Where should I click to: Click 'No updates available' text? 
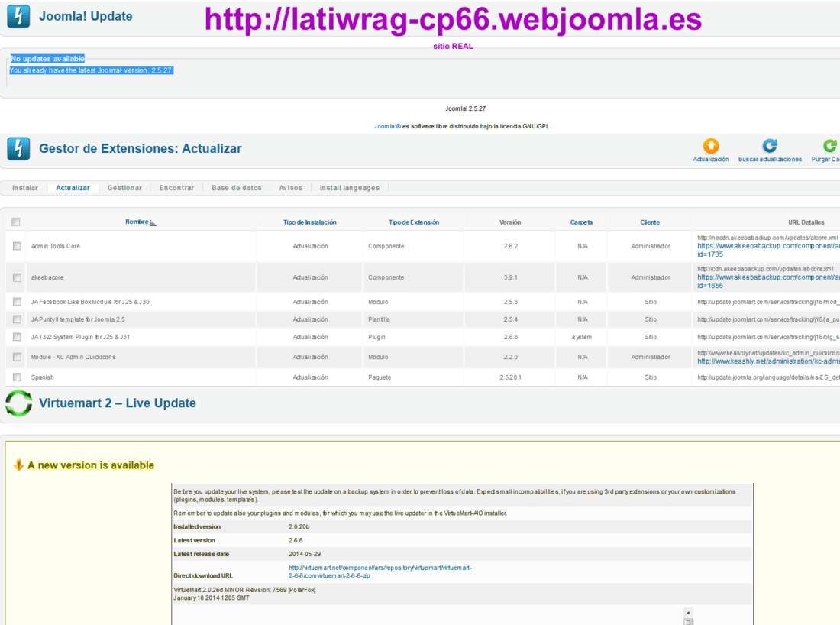click(x=47, y=59)
